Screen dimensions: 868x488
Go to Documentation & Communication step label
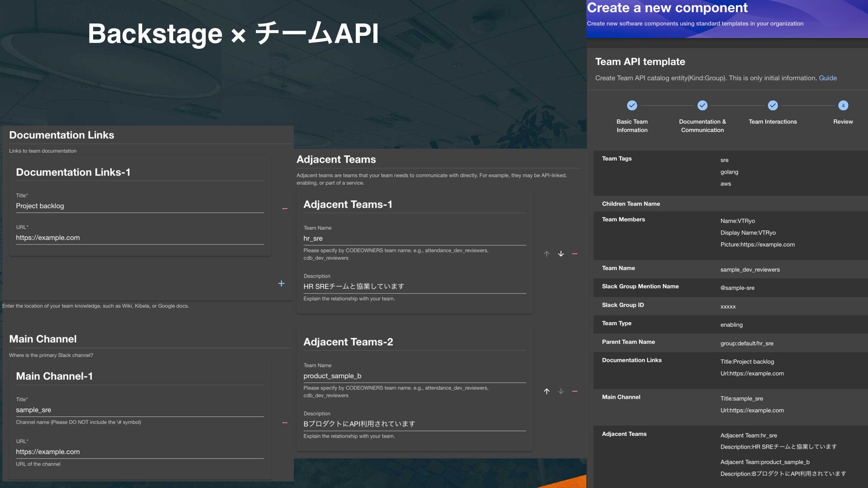click(x=702, y=126)
